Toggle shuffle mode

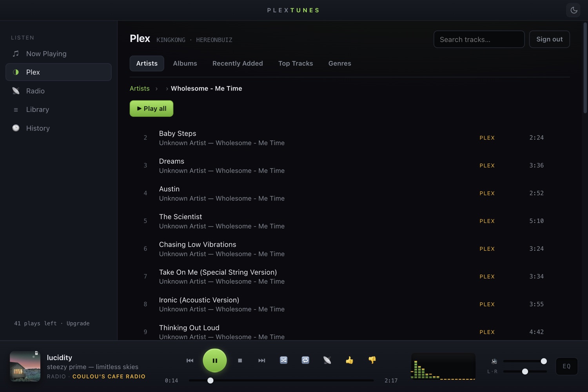(283, 360)
